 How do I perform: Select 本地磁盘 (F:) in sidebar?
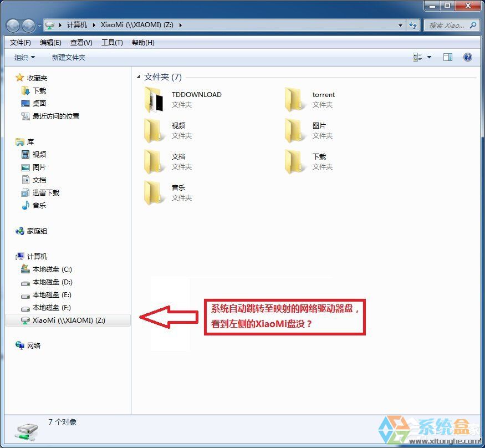coord(46,308)
